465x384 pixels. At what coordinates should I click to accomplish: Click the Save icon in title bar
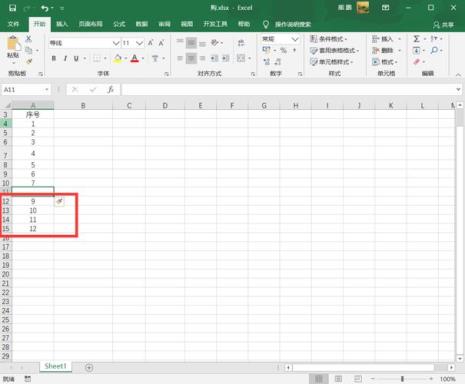tap(12, 8)
